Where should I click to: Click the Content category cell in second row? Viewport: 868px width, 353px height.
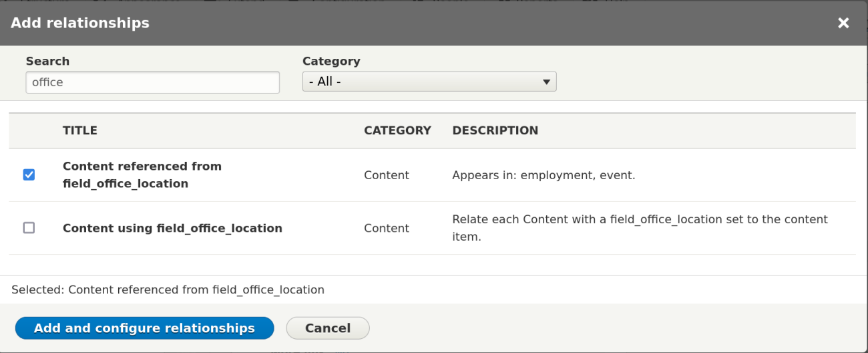click(x=386, y=228)
